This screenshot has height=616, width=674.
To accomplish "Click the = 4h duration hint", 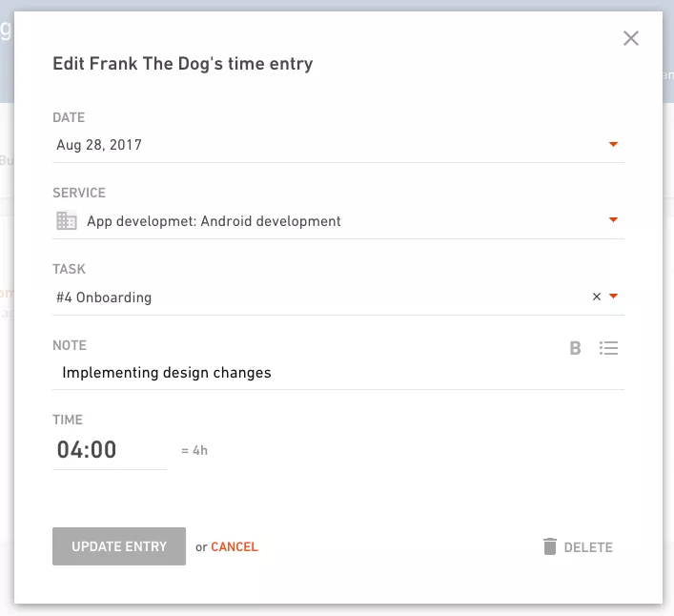I will pyautogui.click(x=194, y=450).
